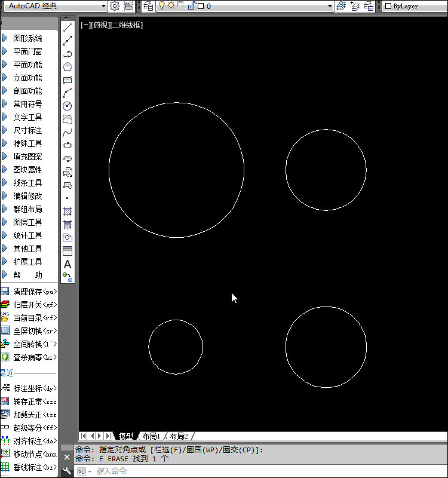Click the Layer Previous icon
The width and height of the screenshot is (448, 478).
click(355, 6)
